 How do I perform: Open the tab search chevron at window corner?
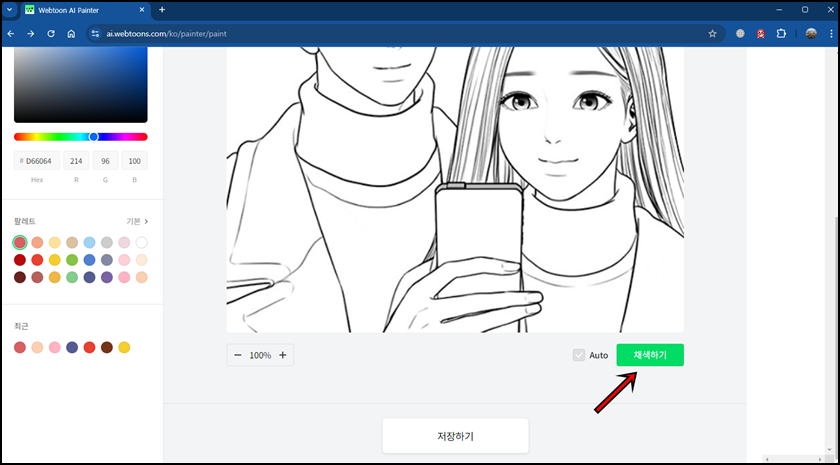click(x=9, y=10)
